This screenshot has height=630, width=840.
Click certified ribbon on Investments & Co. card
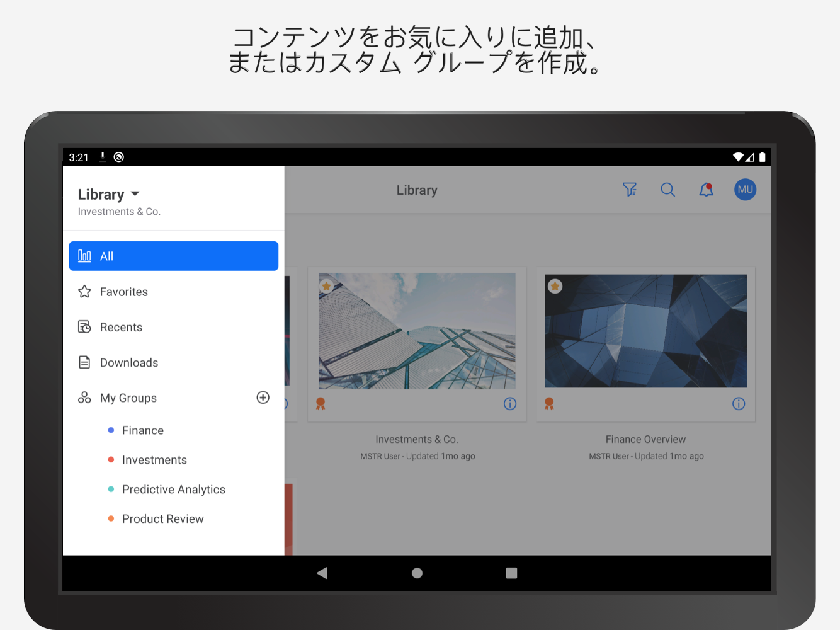tap(321, 404)
